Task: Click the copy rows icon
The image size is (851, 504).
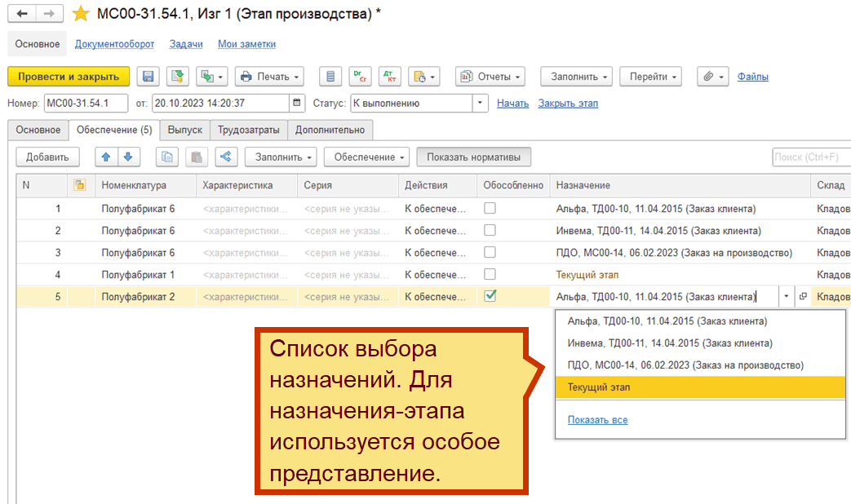Action: coord(167,157)
